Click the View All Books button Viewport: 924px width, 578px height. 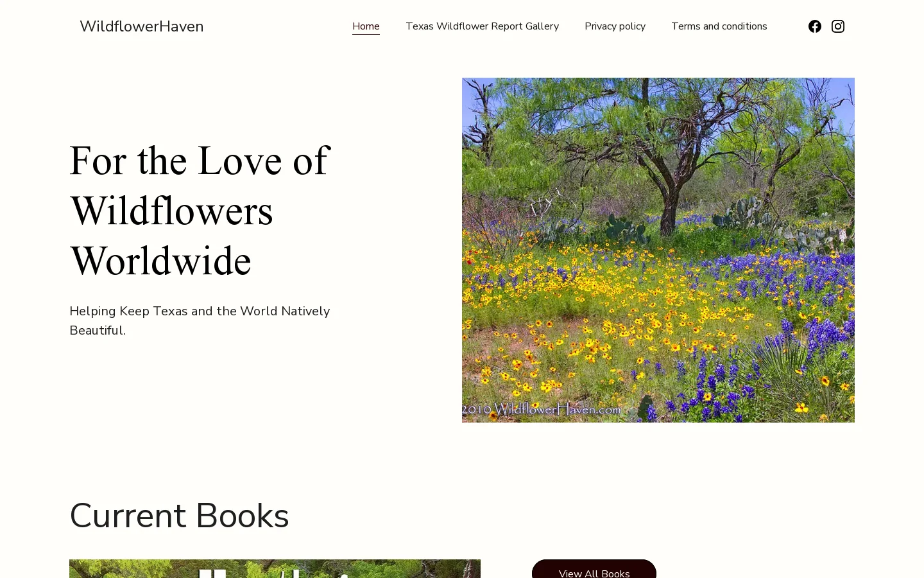pyautogui.click(x=594, y=569)
